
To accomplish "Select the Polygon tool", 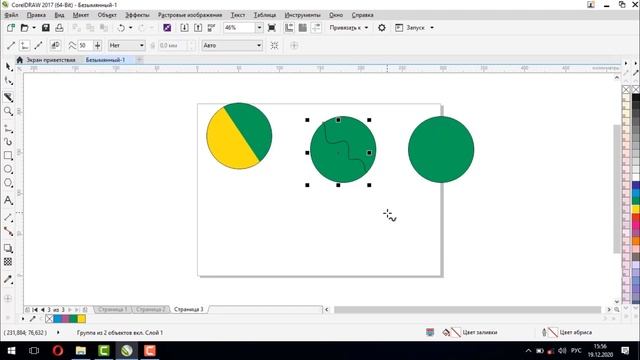I will pos(8,183).
